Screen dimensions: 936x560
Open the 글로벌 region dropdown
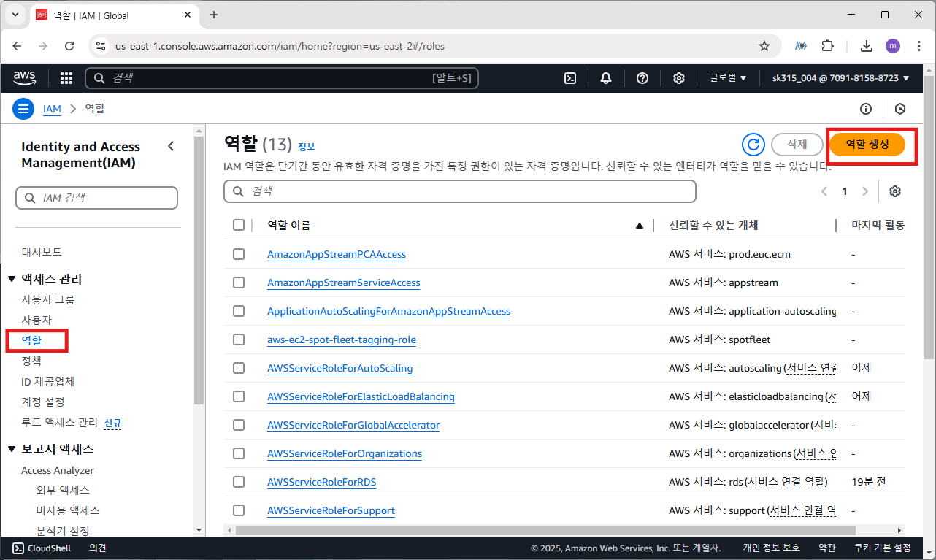click(728, 78)
